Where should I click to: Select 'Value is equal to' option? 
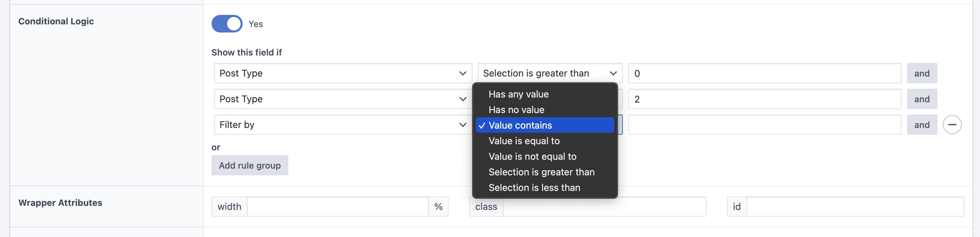[x=524, y=141]
